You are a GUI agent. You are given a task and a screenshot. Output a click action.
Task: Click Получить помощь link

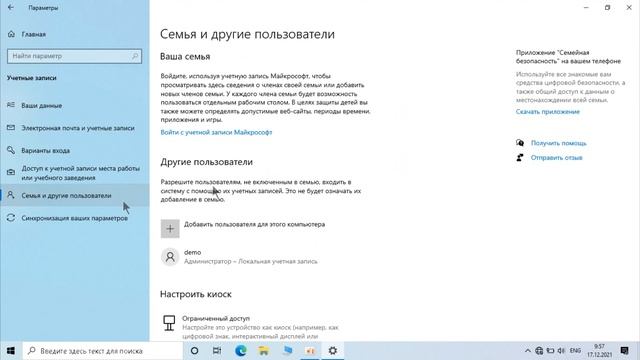pyautogui.click(x=558, y=143)
